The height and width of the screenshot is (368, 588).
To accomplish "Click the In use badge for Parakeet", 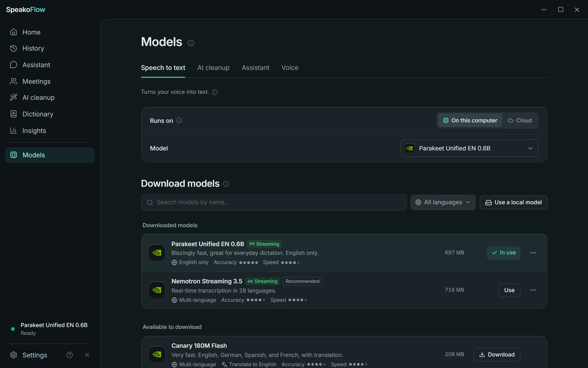I will pyautogui.click(x=503, y=253).
